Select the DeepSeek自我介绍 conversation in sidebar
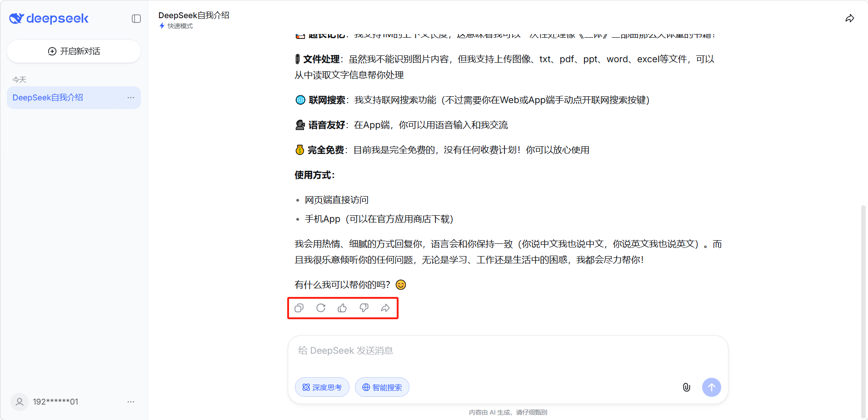Viewport: 868px width, 420px height. 48,98
